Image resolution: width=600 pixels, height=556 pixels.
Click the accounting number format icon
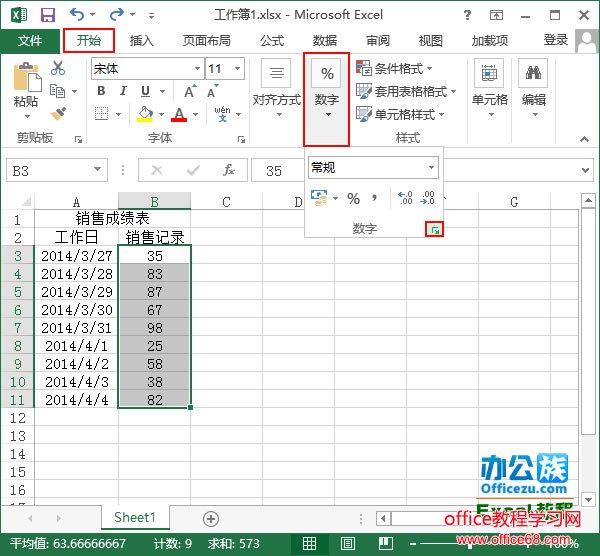319,198
